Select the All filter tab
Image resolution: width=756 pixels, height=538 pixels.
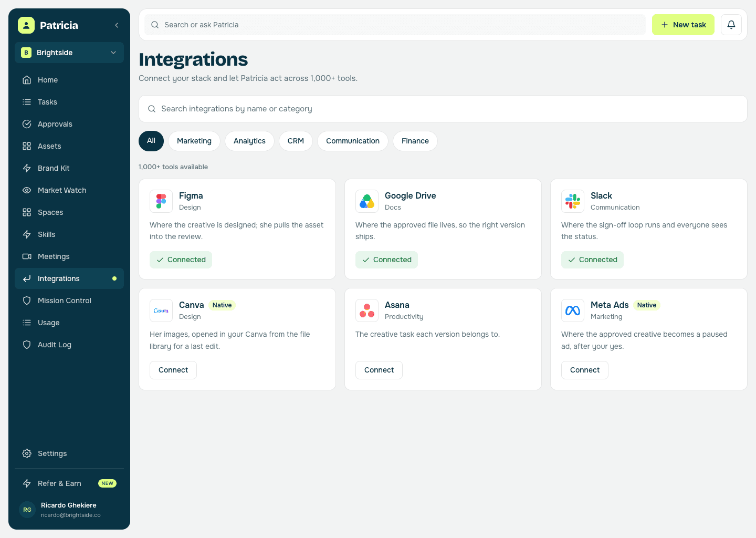151,141
